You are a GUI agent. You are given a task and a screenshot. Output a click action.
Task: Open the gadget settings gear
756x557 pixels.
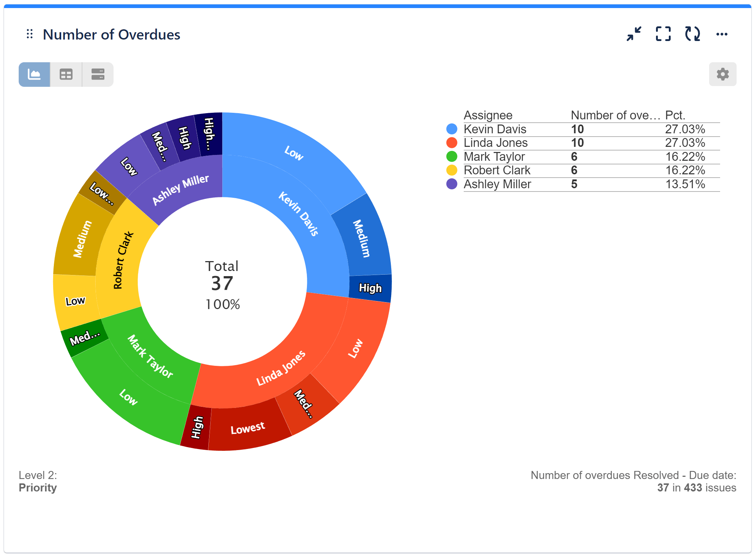pyautogui.click(x=722, y=74)
